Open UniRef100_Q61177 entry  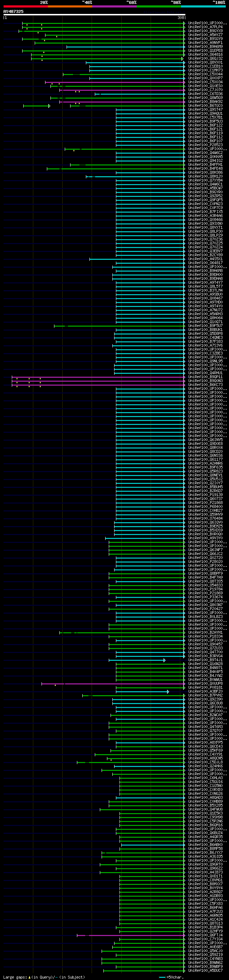pos(205,460)
